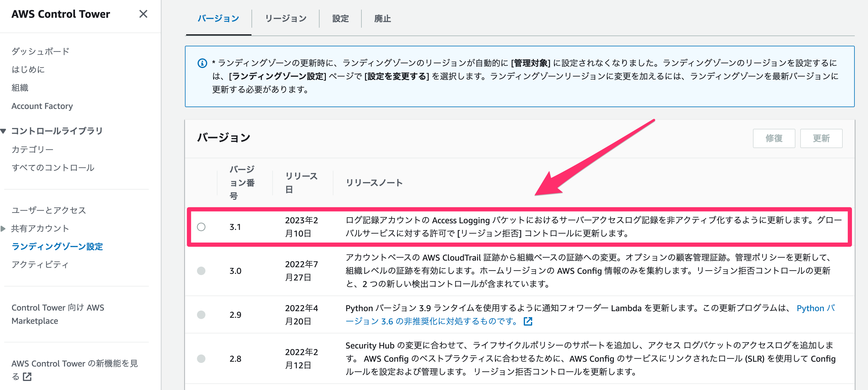Open ダッシュボード in the sidebar
The image size is (868, 390).
pos(40,51)
